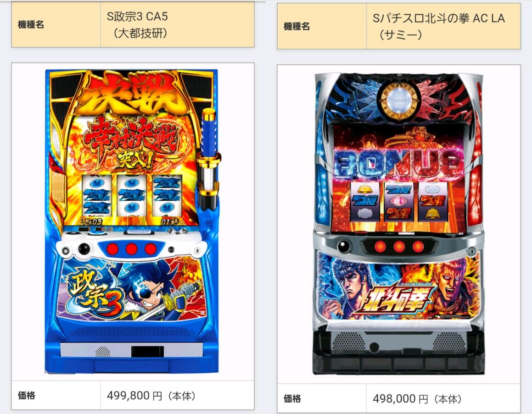
Task: Click the center reel on Hokuto machine
Action: (x=399, y=201)
